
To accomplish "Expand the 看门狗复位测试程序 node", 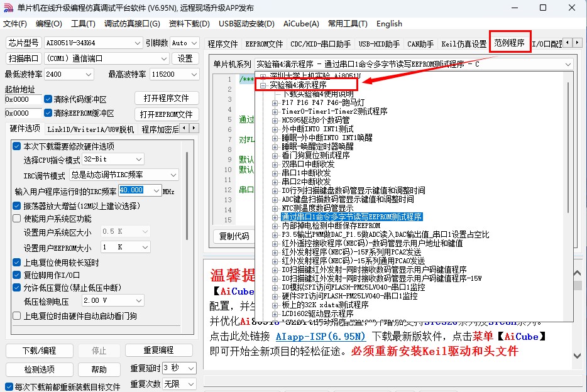I will (275, 156).
